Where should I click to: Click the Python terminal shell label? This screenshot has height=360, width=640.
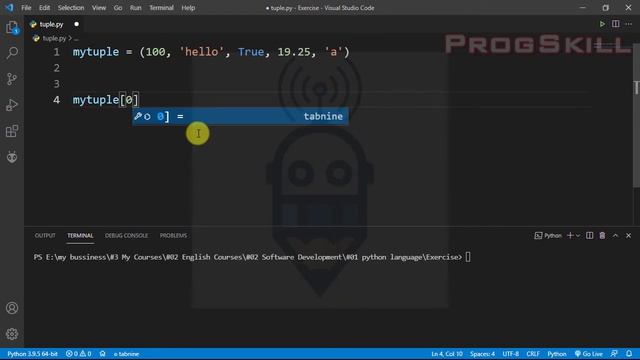pos(548,236)
